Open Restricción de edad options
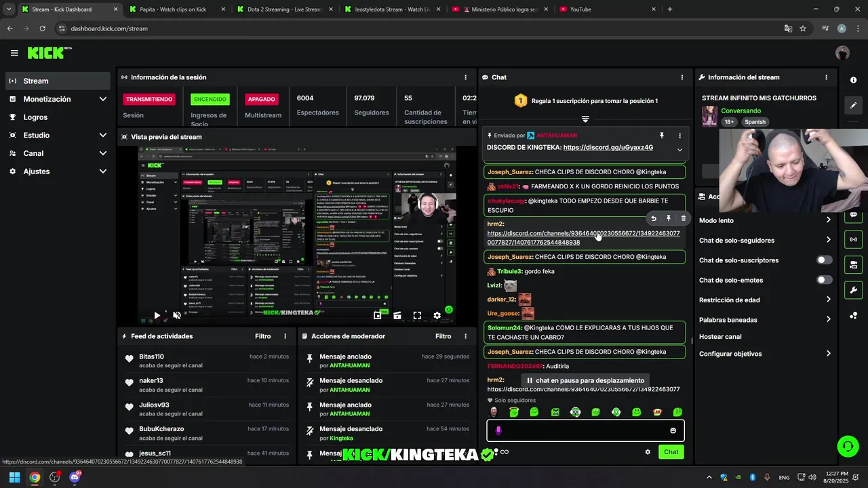The width and height of the screenshot is (868, 488). (765, 300)
